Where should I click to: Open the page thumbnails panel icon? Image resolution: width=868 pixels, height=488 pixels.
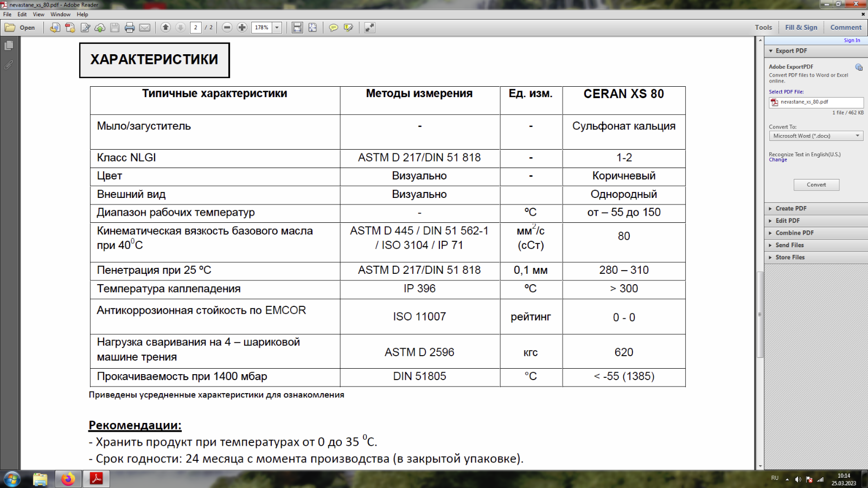(x=9, y=46)
